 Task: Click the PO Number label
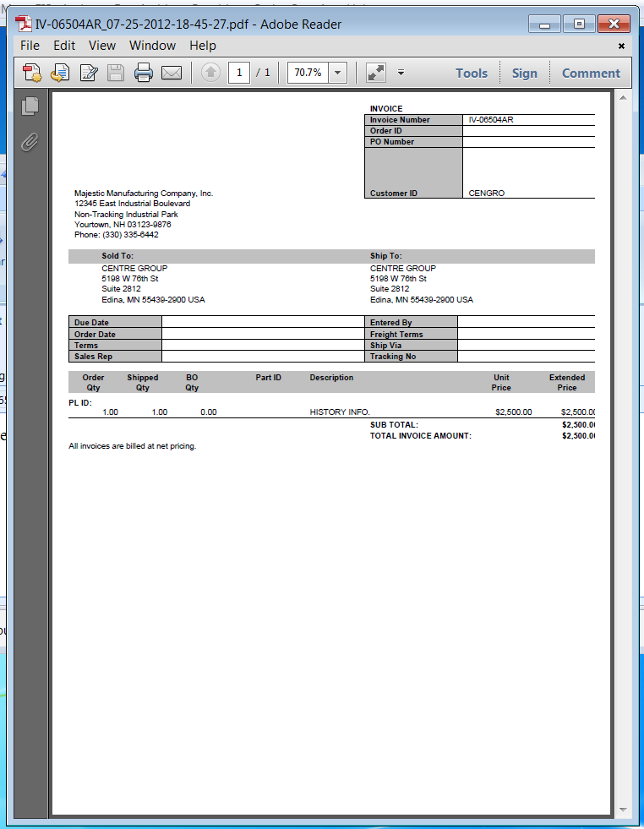[x=392, y=142]
